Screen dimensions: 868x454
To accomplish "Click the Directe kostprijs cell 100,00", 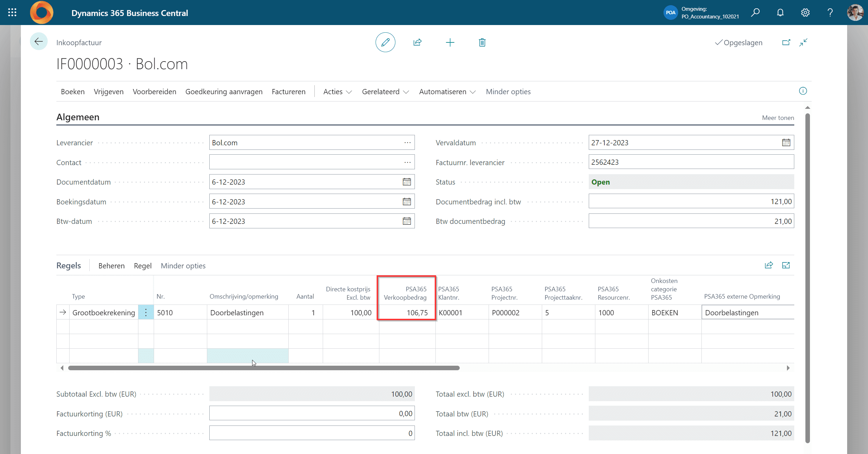I will (x=351, y=313).
